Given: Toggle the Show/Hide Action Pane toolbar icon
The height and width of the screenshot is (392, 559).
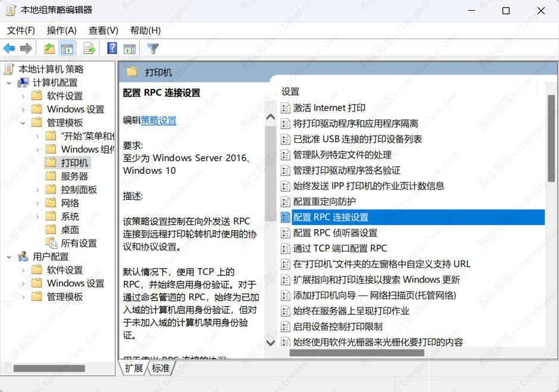Looking at the screenshot, I should click(130, 48).
